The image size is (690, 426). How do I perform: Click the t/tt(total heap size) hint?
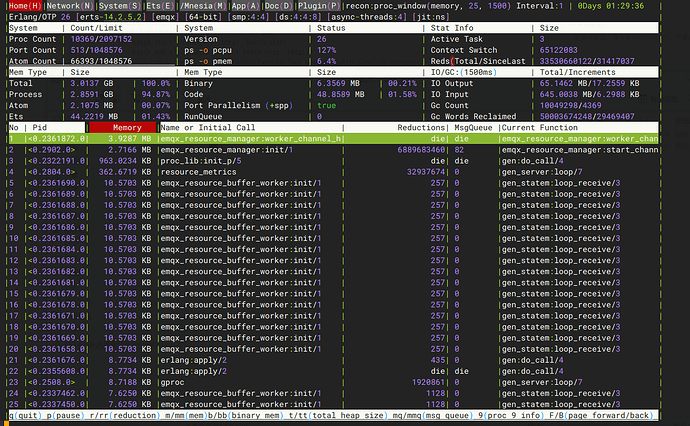(337, 415)
